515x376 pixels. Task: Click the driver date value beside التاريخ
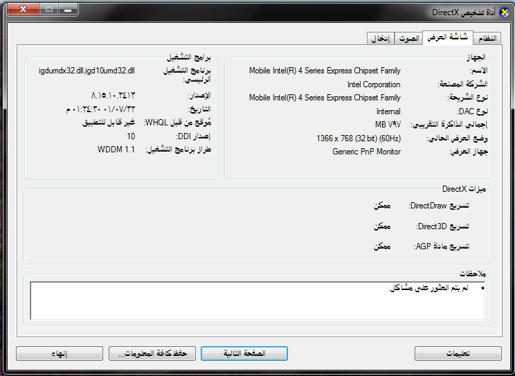point(100,109)
